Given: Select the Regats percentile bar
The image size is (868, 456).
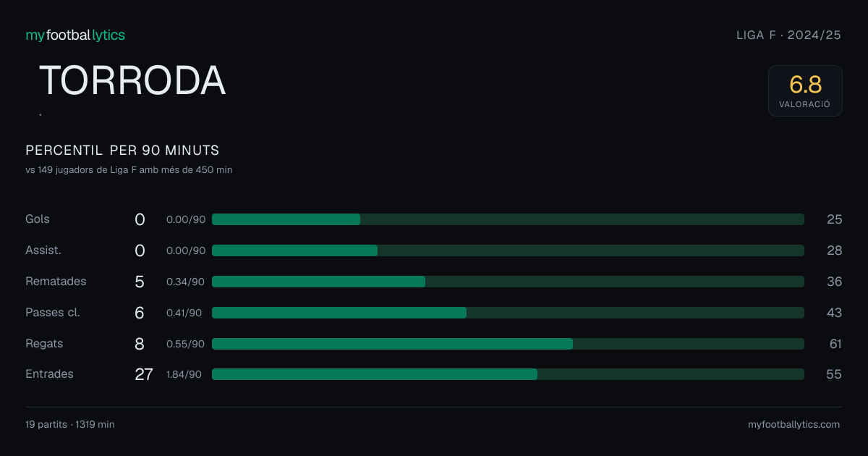Looking at the screenshot, I should tap(508, 344).
